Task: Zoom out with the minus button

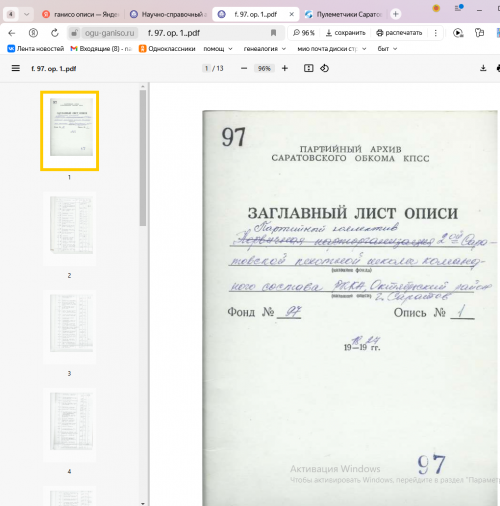Action: point(244,68)
